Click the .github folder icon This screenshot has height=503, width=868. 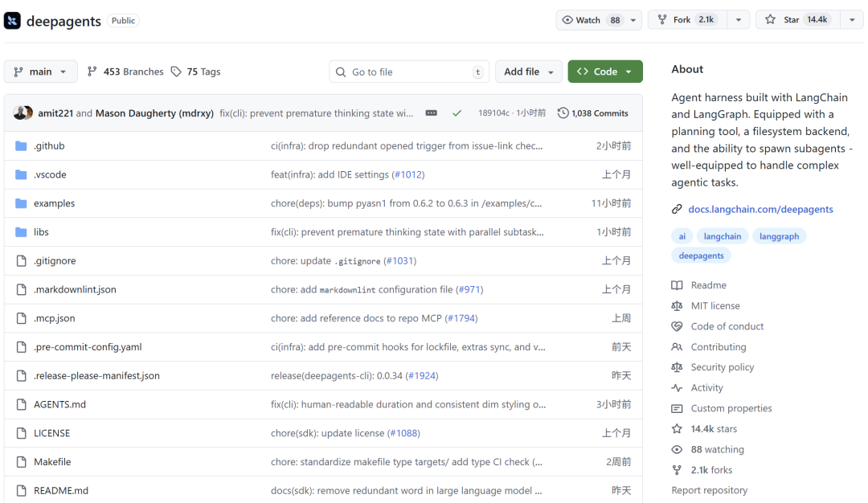(21, 146)
